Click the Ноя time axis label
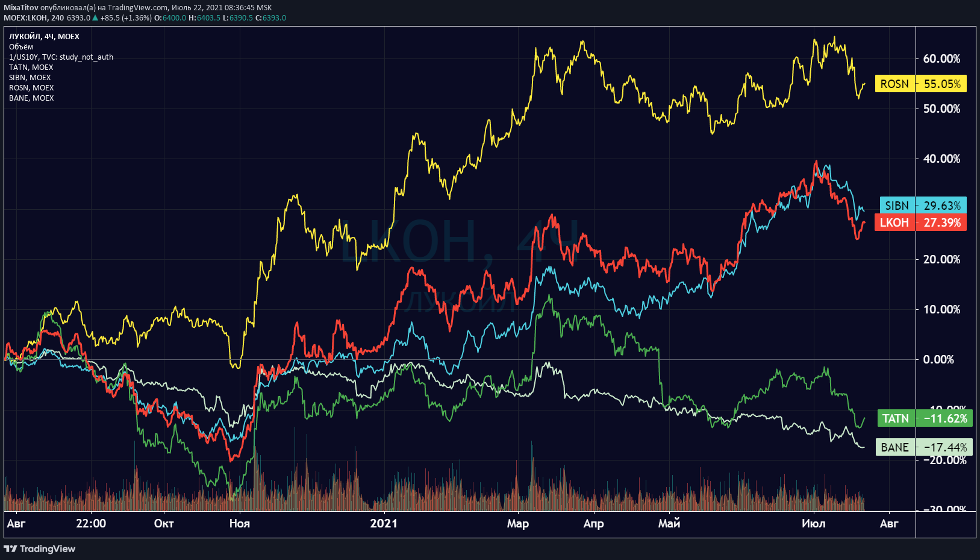 pyautogui.click(x=240, y=523)
